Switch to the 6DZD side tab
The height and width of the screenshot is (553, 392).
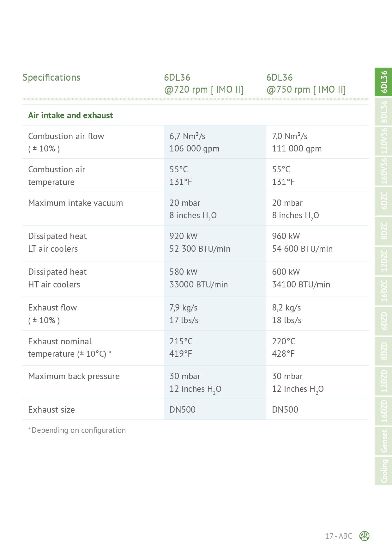[383, 321]
